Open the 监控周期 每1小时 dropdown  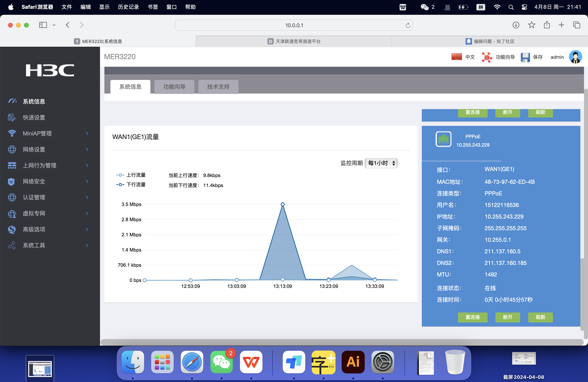point(381,163)
